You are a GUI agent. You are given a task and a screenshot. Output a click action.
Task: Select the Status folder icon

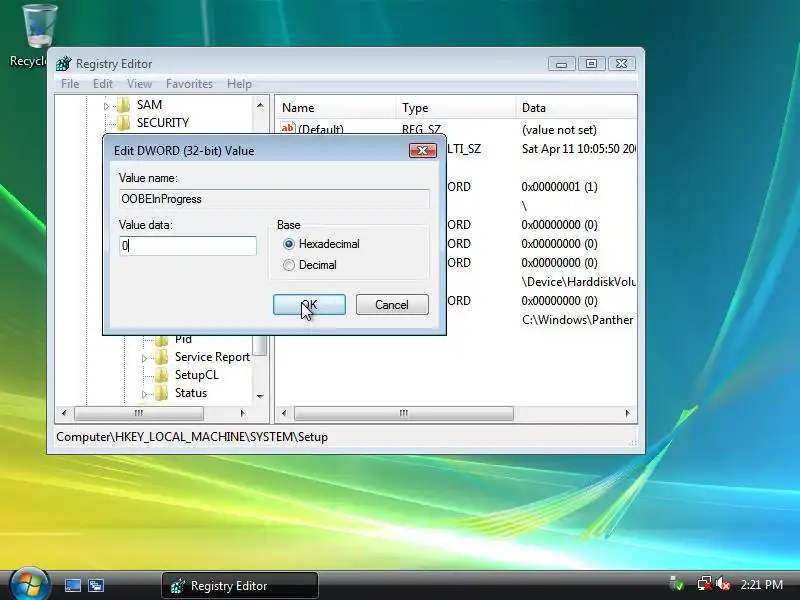click(161, 393)
